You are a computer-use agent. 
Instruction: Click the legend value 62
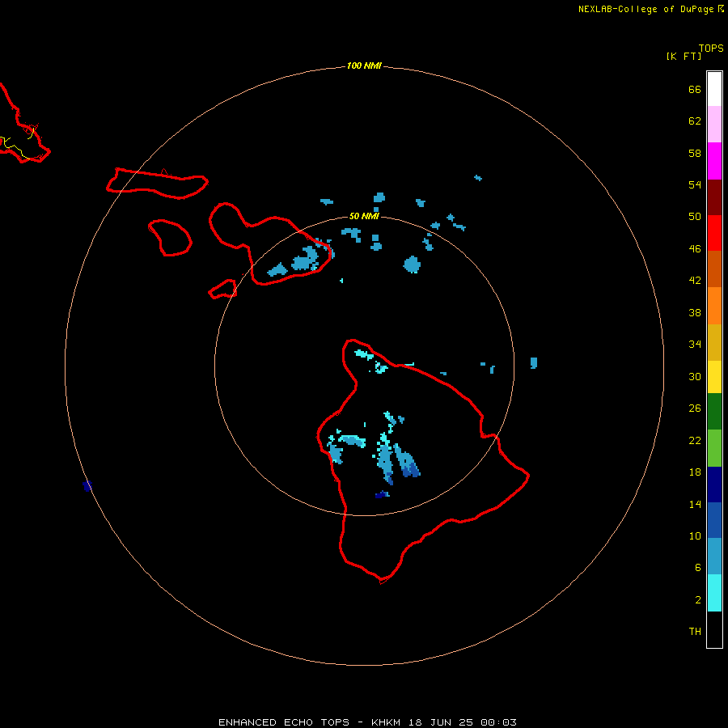(x=695, y=121)
